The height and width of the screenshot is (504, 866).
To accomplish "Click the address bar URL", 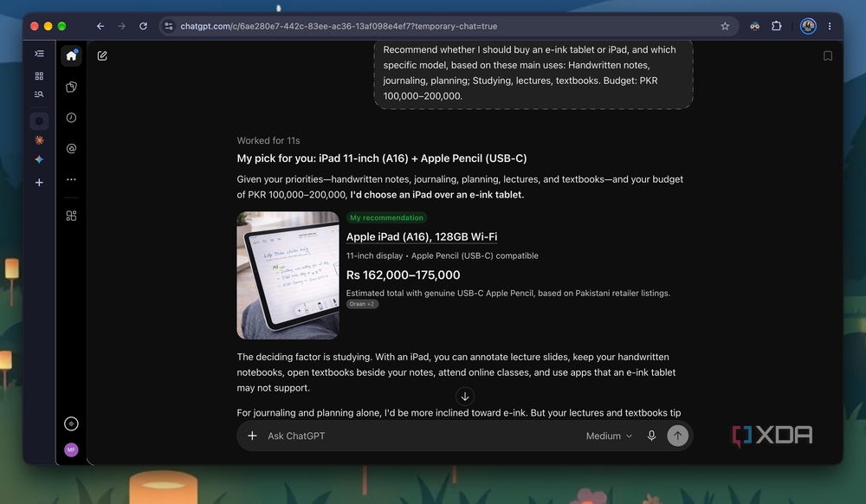I will pyautogui.click(x=339, y=26).
